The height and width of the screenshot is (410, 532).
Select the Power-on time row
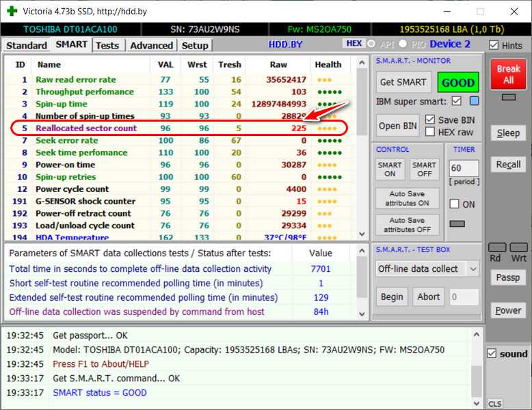click(180, 165)
